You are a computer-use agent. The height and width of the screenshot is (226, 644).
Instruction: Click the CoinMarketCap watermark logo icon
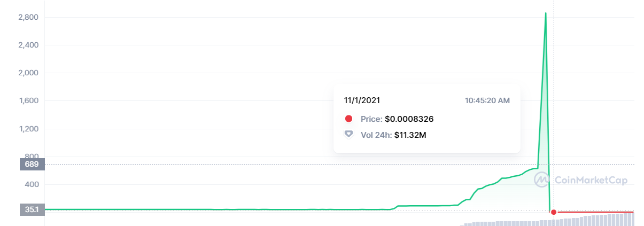[x=542, y=180]
